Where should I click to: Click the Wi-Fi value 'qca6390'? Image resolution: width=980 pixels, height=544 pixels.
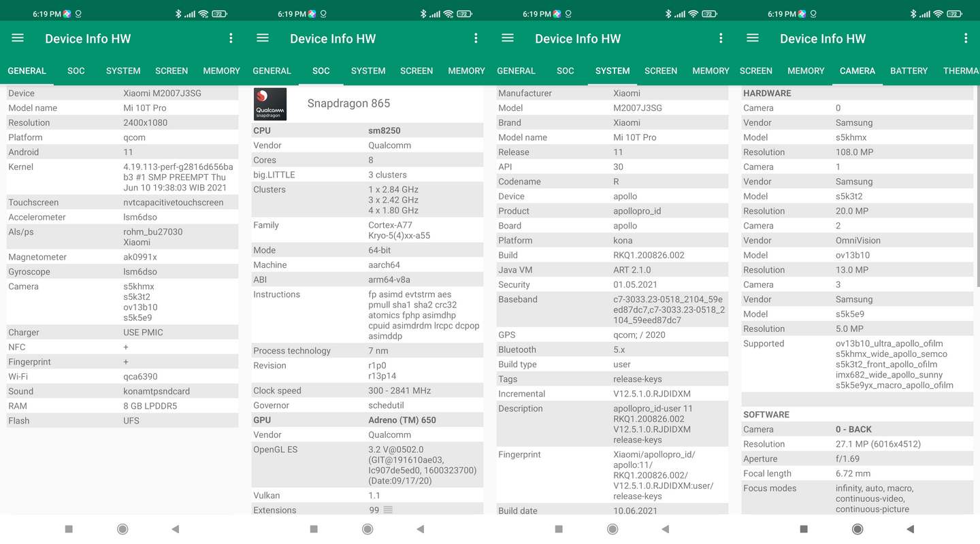point(140,377)
